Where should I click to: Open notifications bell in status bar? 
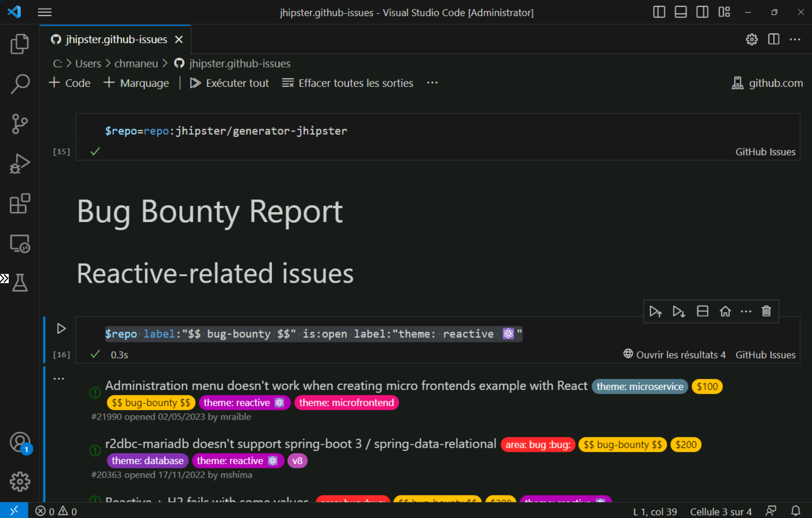(796, 511)
